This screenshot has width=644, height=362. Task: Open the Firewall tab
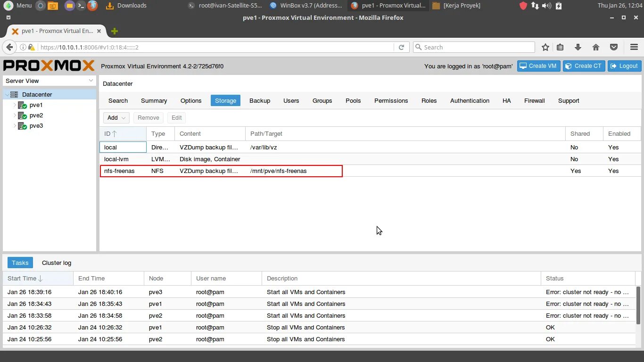[x=534, y=100]
